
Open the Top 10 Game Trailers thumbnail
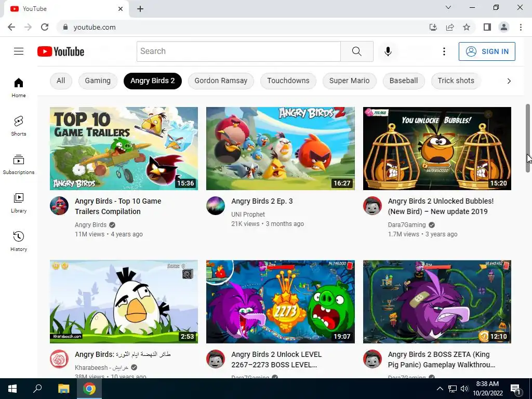click(124, 149)
